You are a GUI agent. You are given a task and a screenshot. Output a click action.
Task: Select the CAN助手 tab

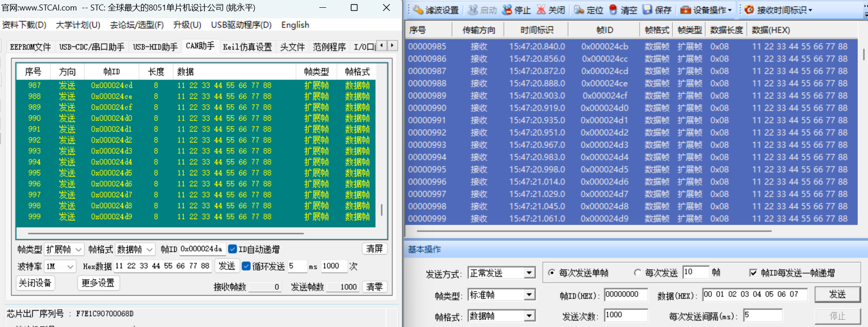point(200,46)
